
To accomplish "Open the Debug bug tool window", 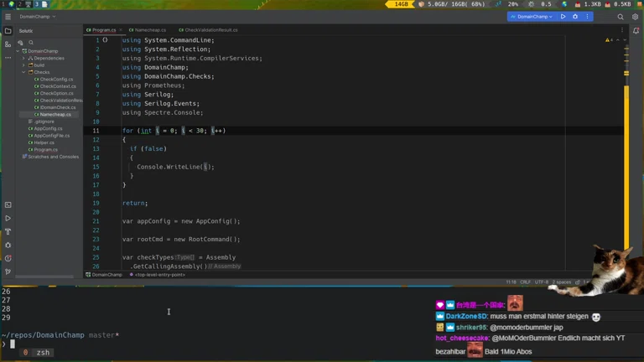I will (8, 245).
